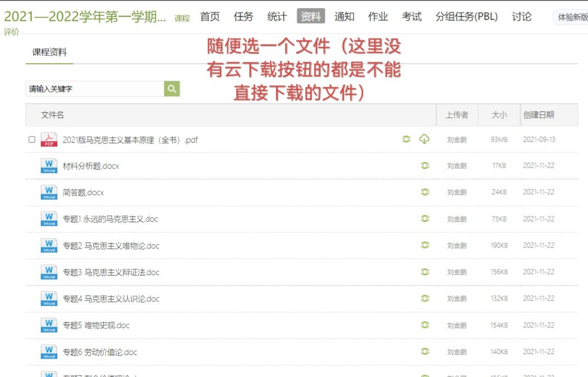Select the 课程资料 section tab

[49, 52]
